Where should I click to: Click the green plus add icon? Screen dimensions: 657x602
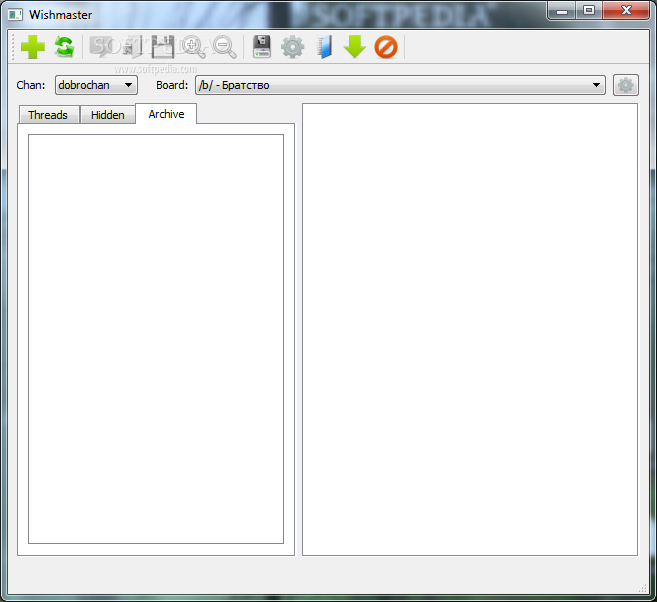pyautogui.click(x=33, y=47)
